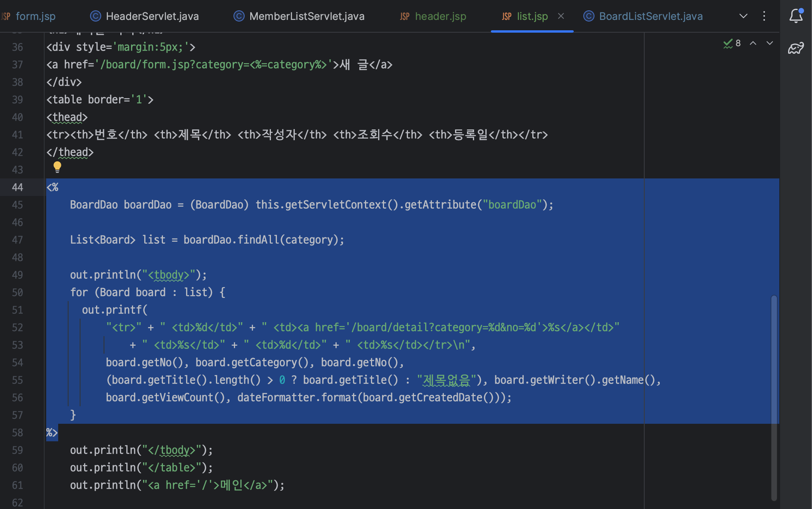This screenshot has height=509, width=812.
Task: Open the editor tabs more options menu
Action: 764,16
